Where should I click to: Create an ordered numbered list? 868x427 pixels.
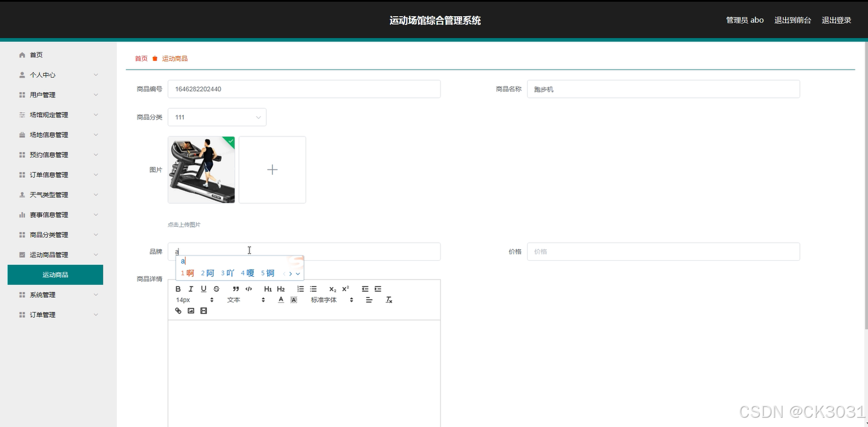tap(300, 289)
